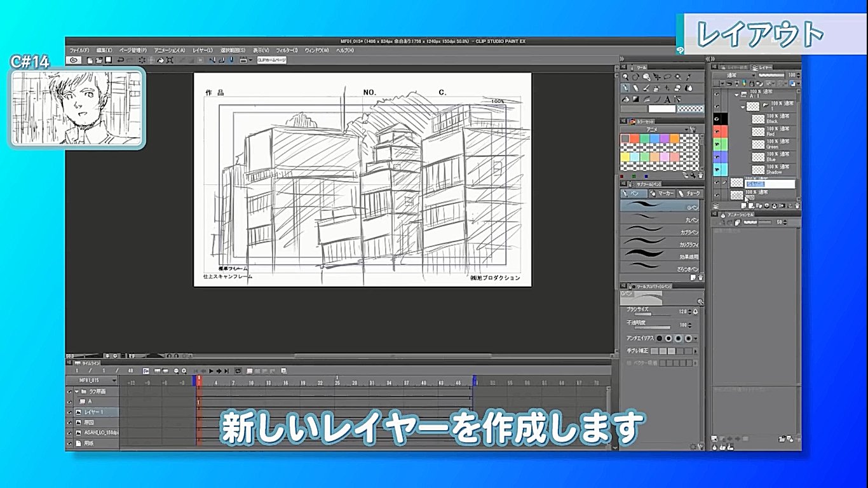
Task: Select the ペン sub tool button
Action: pyautogui.click(x=634, y=193)
